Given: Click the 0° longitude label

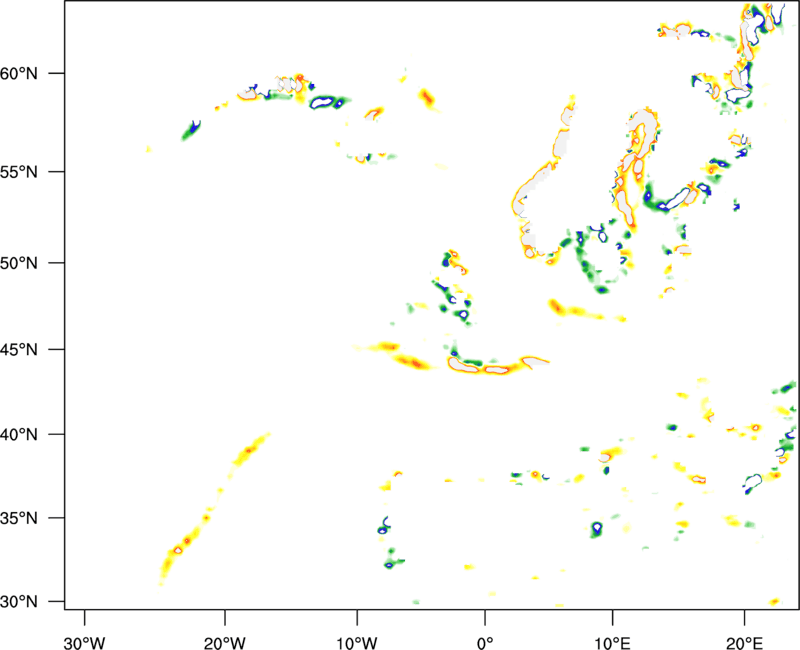Looking at the screenshot, I should click(485, 643).
